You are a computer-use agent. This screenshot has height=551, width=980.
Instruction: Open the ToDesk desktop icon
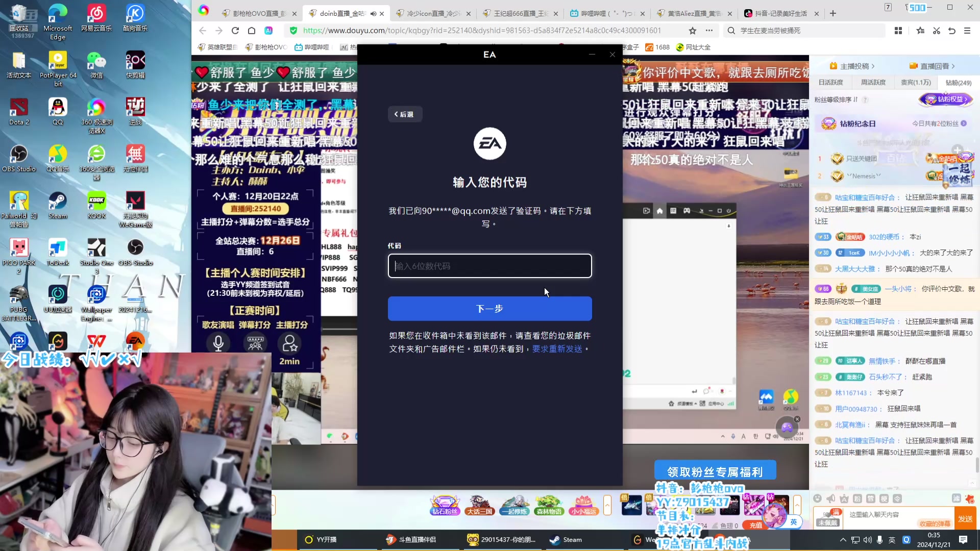click(x=58, y=252)
